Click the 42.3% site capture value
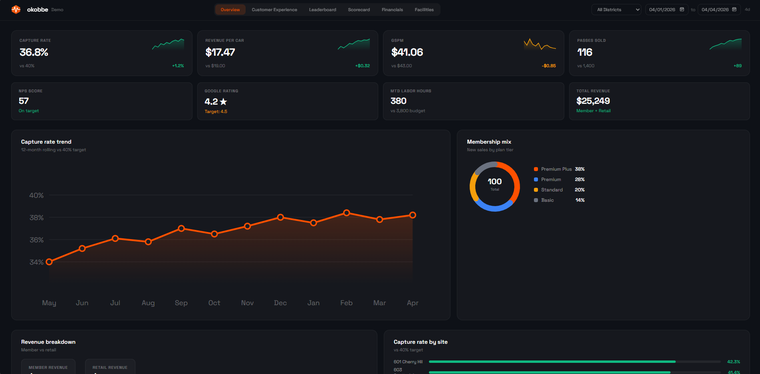This screenshot has width=760, height=374. [733, 362]
